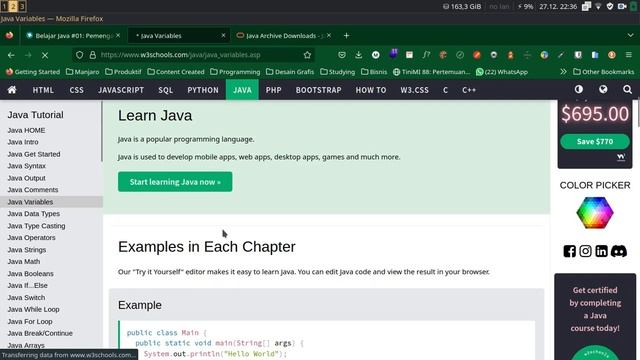Select PHP in the top navigation
This screenshot has width=640, height=360.
point(273,90)
